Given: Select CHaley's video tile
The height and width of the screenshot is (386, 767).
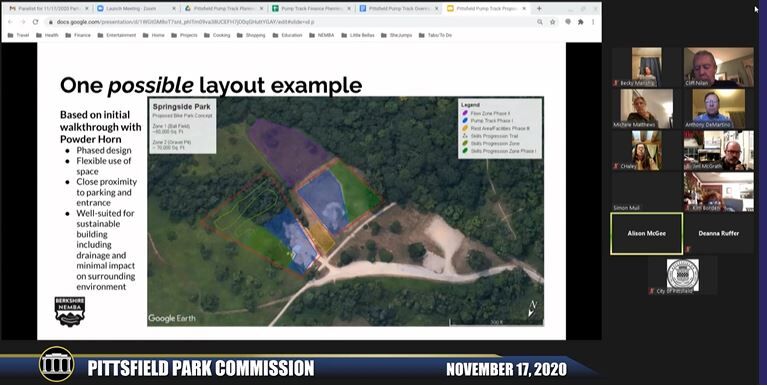Looking at the screenshot, I should (646, 150).
